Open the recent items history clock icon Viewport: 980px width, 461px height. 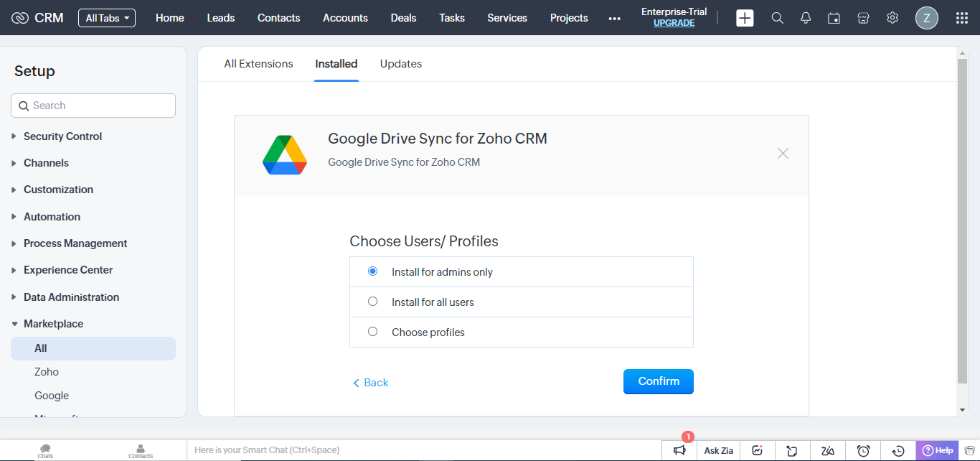coord(898,450)
